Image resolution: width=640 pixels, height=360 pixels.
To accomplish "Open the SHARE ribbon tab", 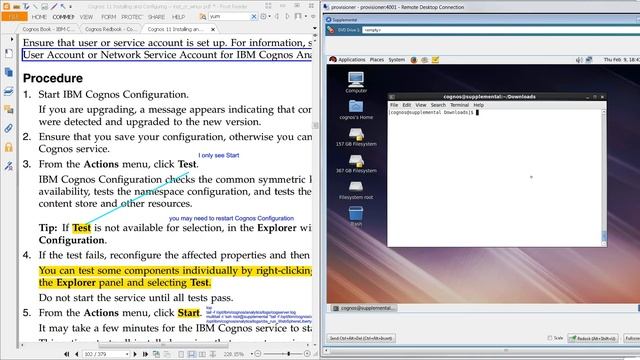I will point(156,17).
